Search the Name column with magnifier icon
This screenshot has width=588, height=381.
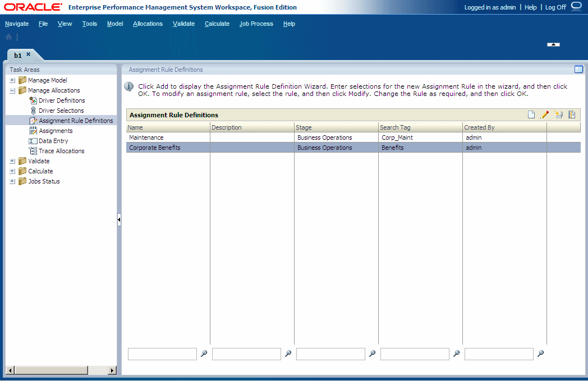pos(204,354)
